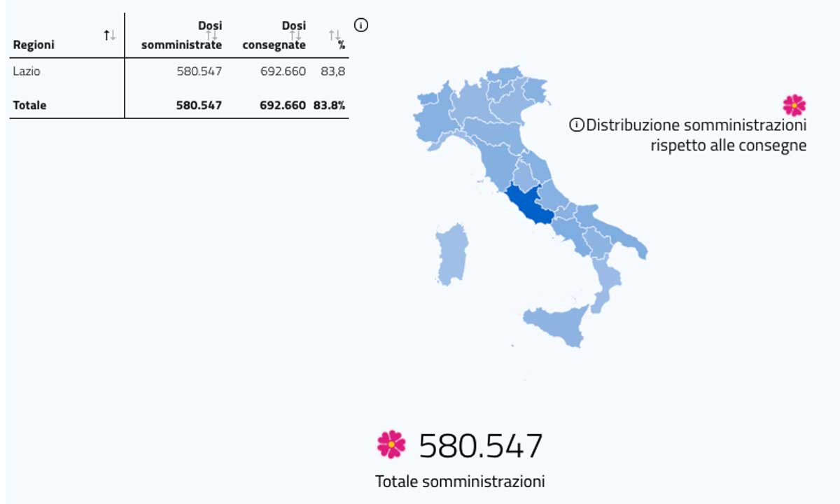
Task: Click the pink flower icon beside 580.547
Action: (x=391, y=444)
